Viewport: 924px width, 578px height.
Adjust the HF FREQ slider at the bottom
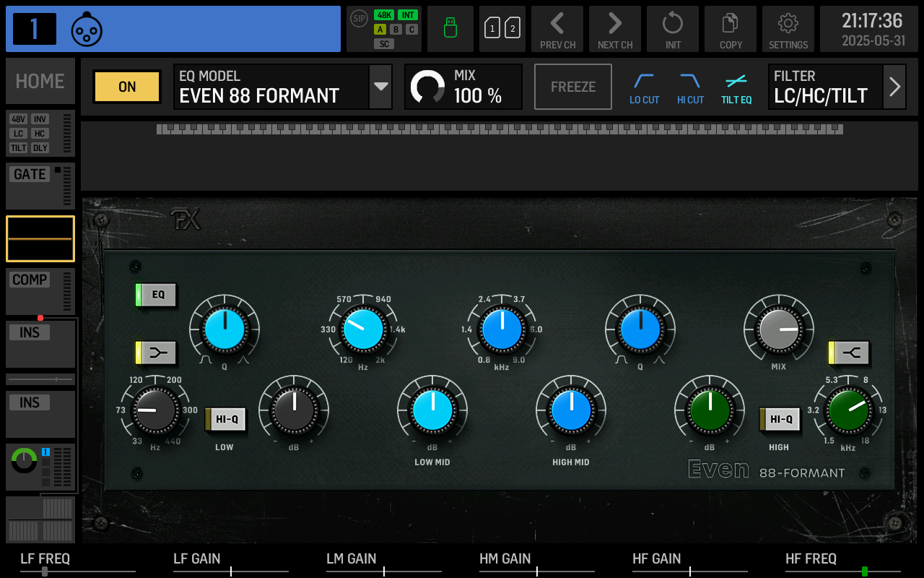pos(865,571)
